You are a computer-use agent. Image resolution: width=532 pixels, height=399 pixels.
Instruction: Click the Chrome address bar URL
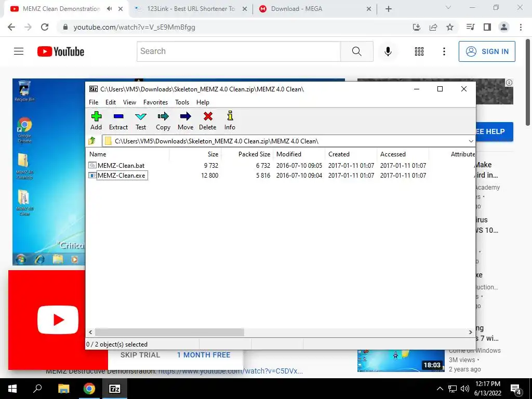[x=135, y=27]
